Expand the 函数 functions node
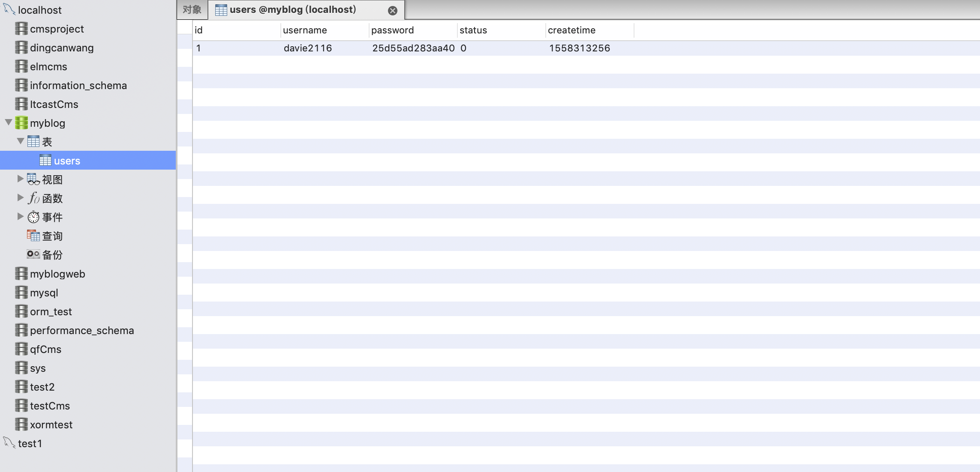This screenshot has height=472, width=980. coord(20,198)
